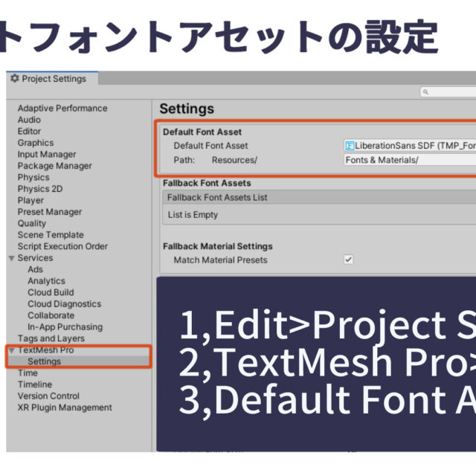Open Time settings

(x=28, y=373)
